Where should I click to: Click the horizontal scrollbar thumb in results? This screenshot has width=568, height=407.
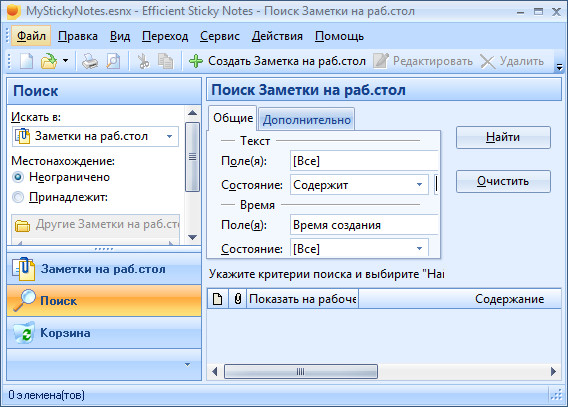tap(301, 372)
